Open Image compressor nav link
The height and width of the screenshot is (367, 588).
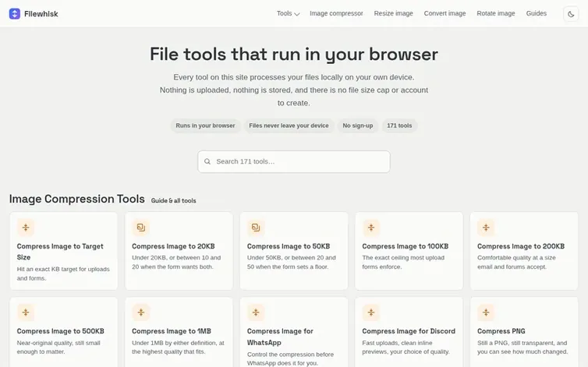click(x=336, y=13)
